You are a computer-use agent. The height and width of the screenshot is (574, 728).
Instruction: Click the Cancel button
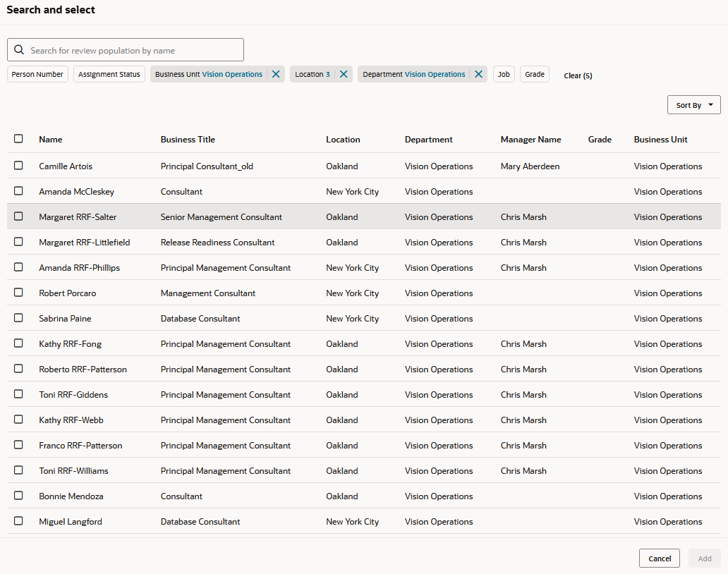660,558
